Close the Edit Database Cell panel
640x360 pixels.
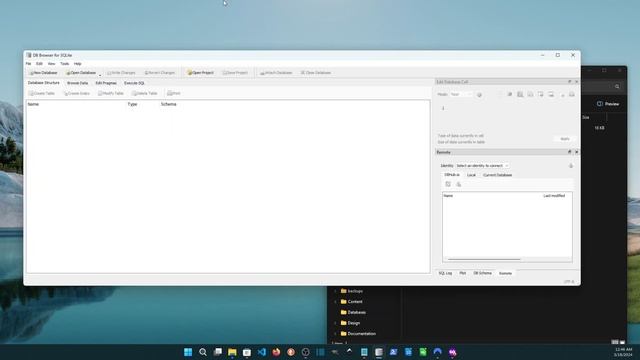576,82
